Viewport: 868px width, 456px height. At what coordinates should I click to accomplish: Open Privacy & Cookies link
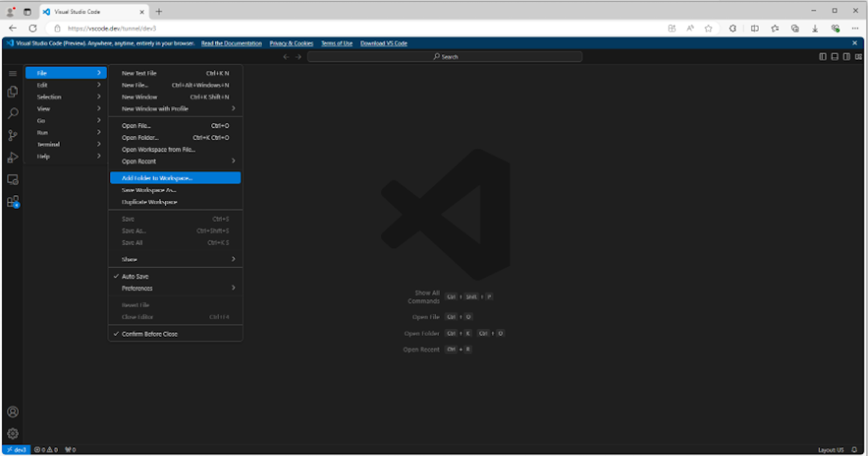292,43
